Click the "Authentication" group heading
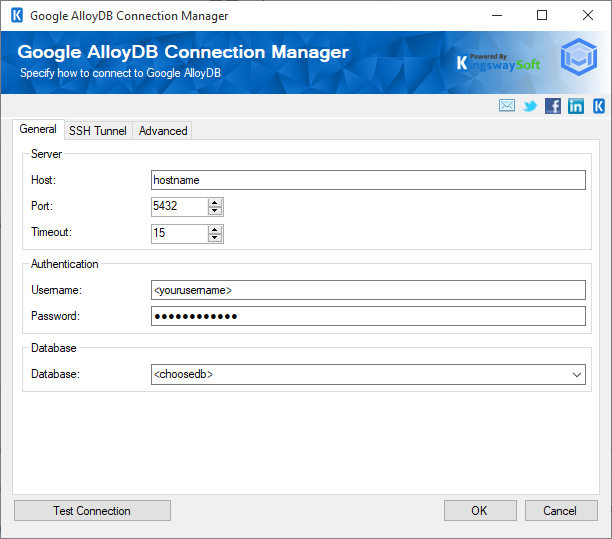 click(x=64, y=264)
